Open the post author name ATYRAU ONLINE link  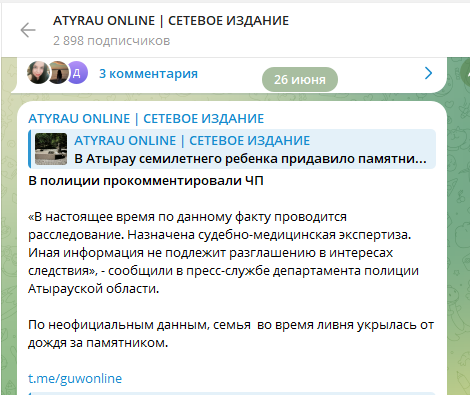point(146,119)
